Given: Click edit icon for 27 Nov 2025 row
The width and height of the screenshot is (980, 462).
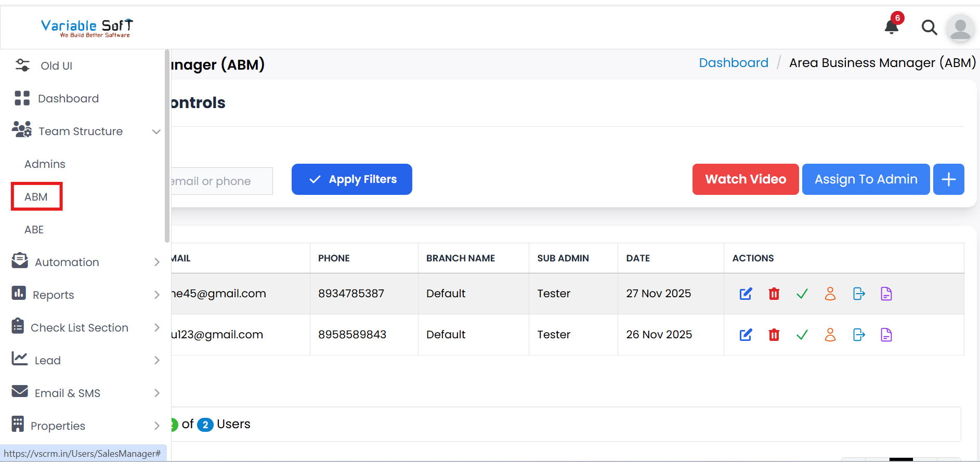Looking at the screenshot, I should click(746, 294).
